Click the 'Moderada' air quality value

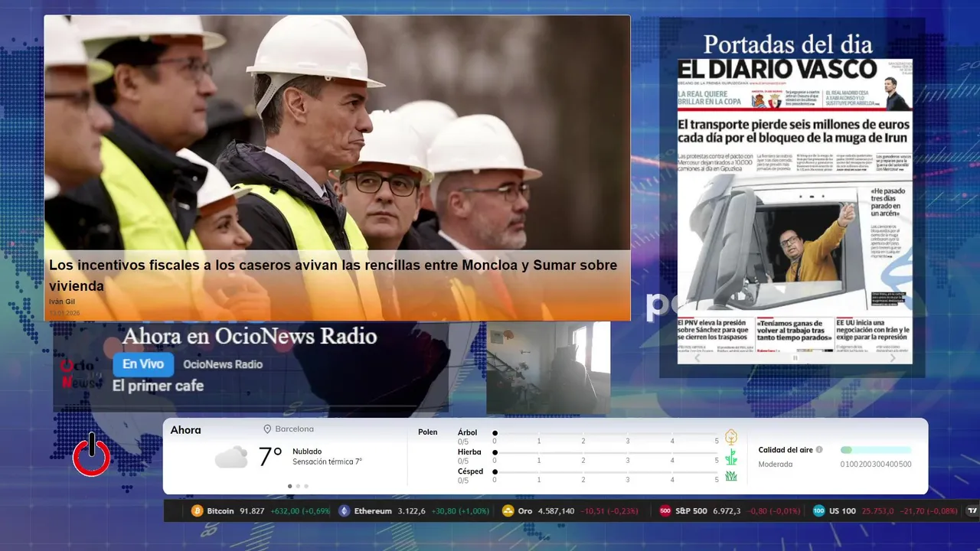click(776, 464)
